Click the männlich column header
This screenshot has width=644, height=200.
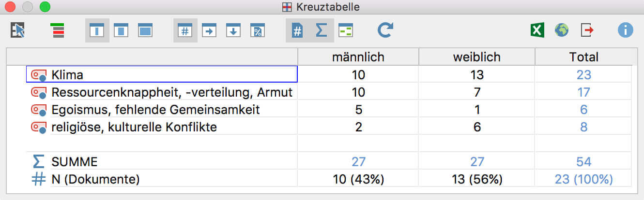pyautogui.click(x=358, y=57)
